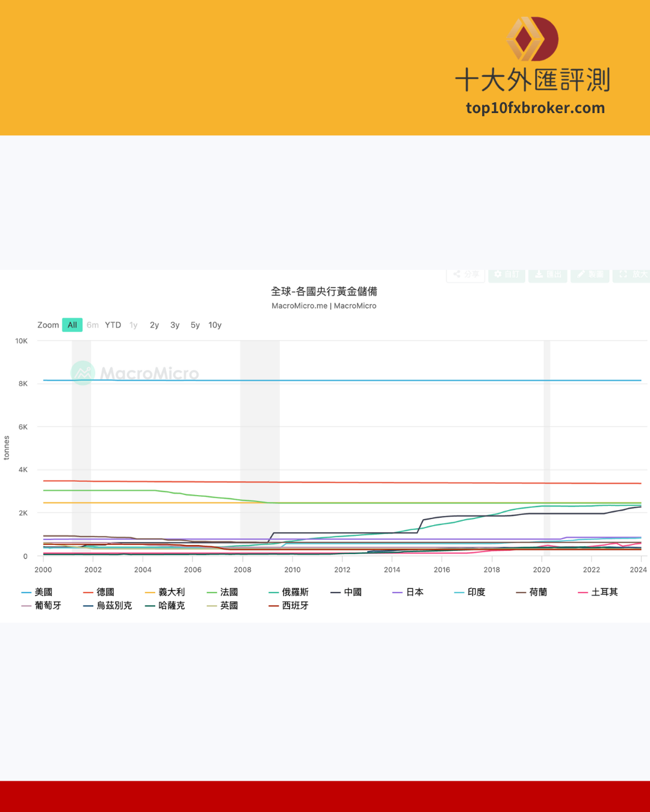Click the 義大利 orange legend line swatch

coord(150,592)
